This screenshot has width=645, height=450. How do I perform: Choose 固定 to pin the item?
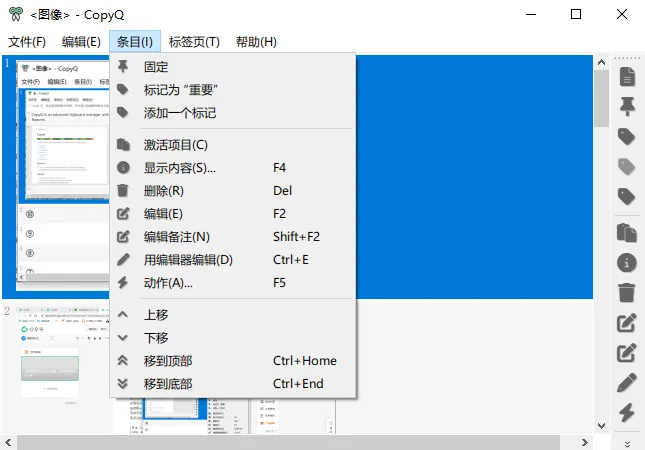(233, 67)
